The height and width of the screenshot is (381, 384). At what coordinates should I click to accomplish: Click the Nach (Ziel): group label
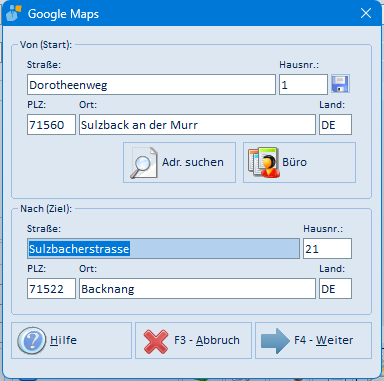tap(46, 209)
